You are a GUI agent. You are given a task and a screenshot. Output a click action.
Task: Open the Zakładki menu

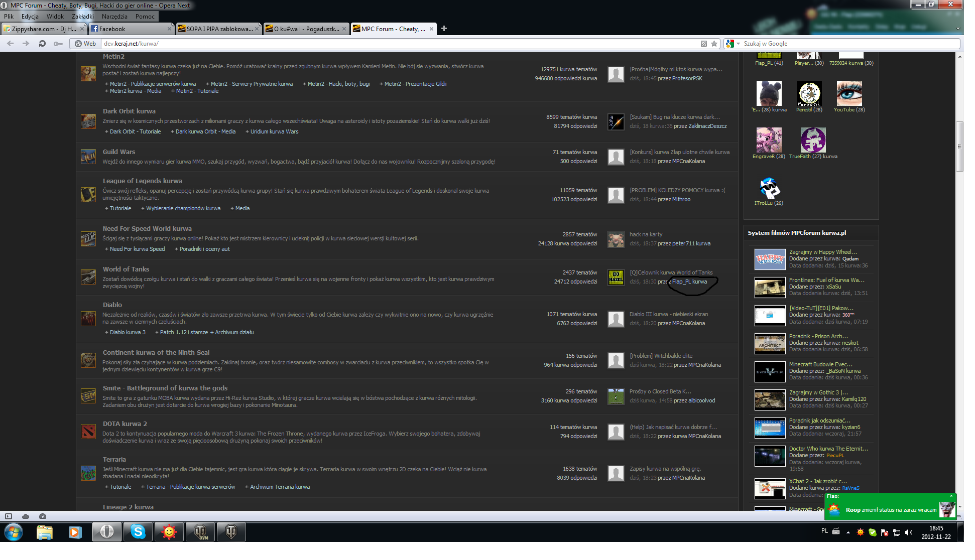click(x=82, y=17)
